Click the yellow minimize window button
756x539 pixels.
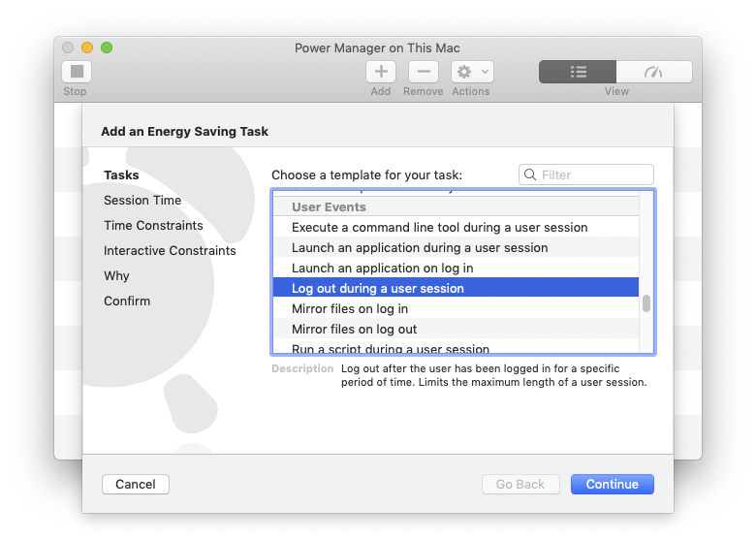[x=87, y=48]
